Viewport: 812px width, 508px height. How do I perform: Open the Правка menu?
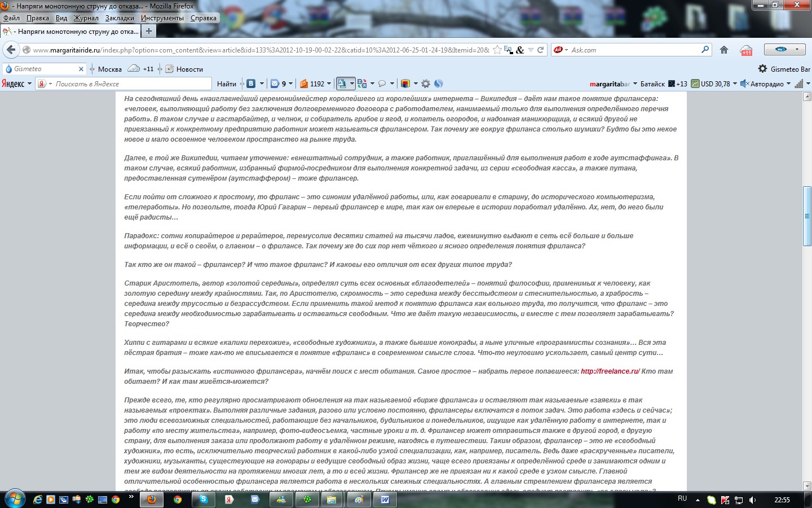click(x=38, y=18)
